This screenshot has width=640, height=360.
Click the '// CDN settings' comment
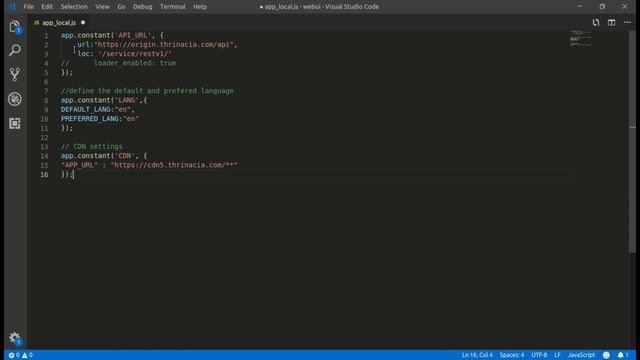click(x=92, y=147)
